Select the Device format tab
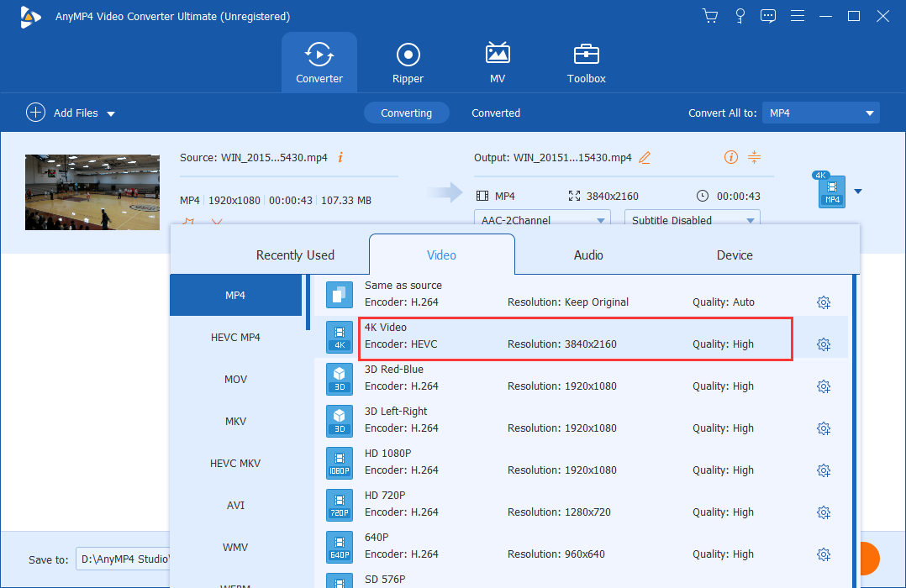Viewport: 906px width, 588px height. coord(735,255)
